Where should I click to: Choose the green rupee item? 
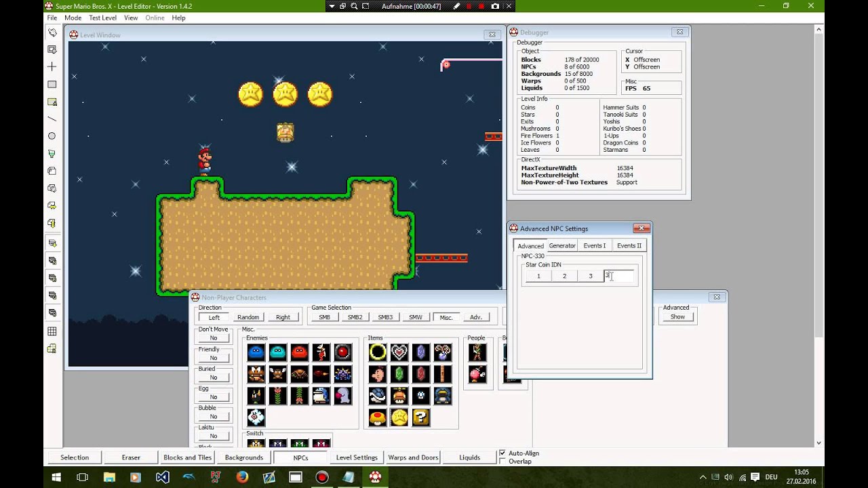399,373
